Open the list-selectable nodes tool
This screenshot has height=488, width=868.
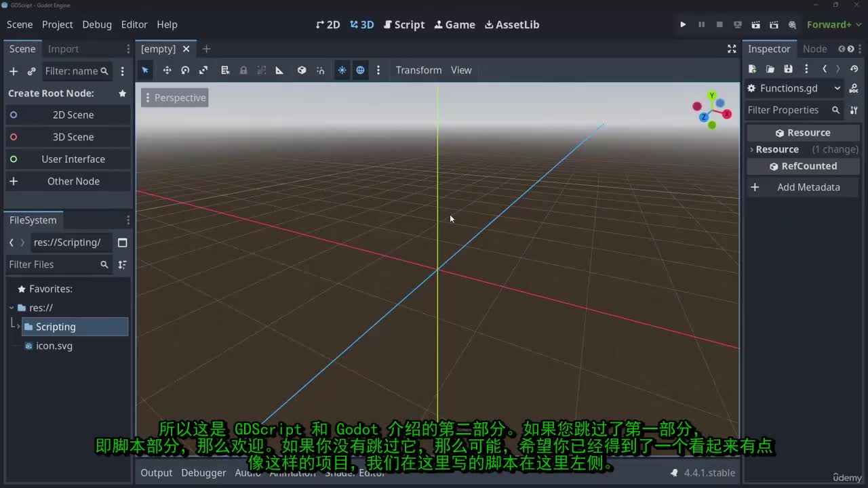point(225,70)
